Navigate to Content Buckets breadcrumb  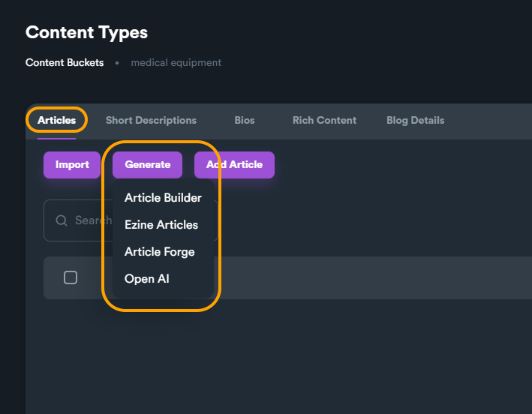tap(65, 63)
